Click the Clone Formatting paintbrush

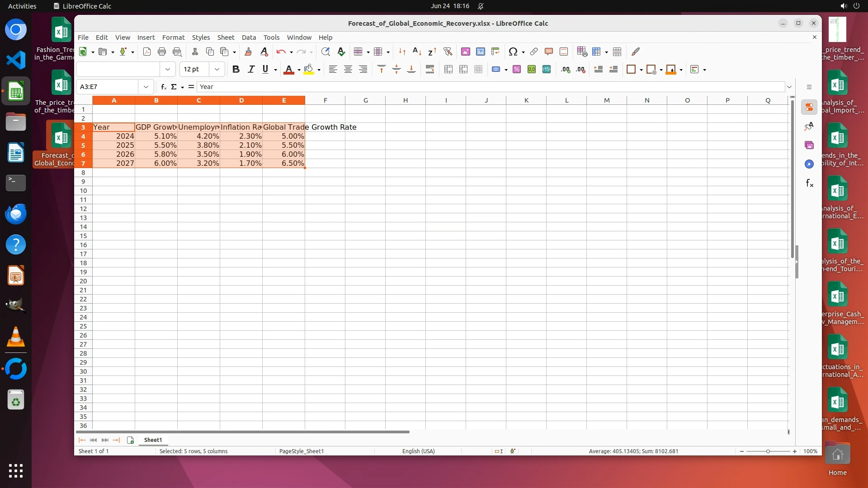tap(248, 52)
